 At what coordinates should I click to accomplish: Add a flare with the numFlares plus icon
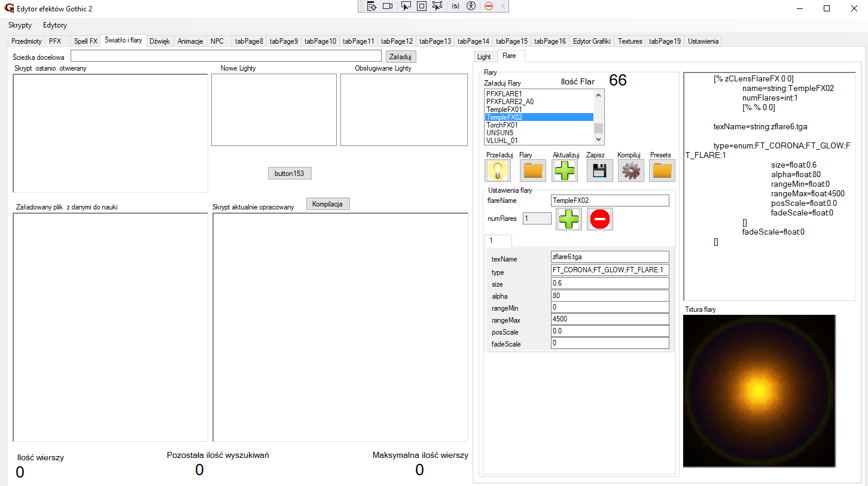coord(569,219)
